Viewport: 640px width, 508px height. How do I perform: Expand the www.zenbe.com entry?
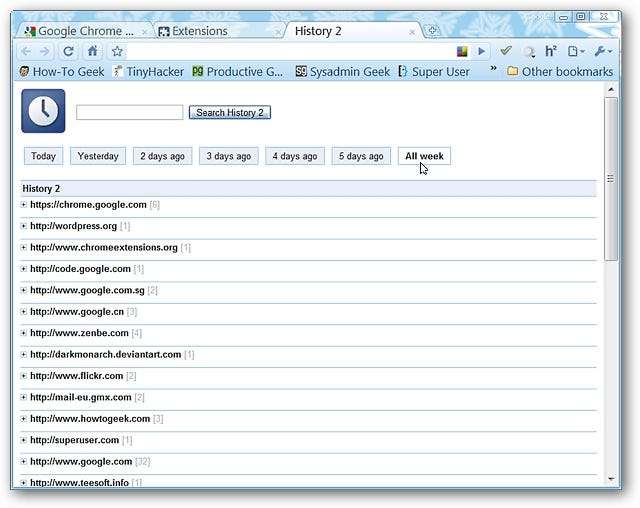click(24, 333)
